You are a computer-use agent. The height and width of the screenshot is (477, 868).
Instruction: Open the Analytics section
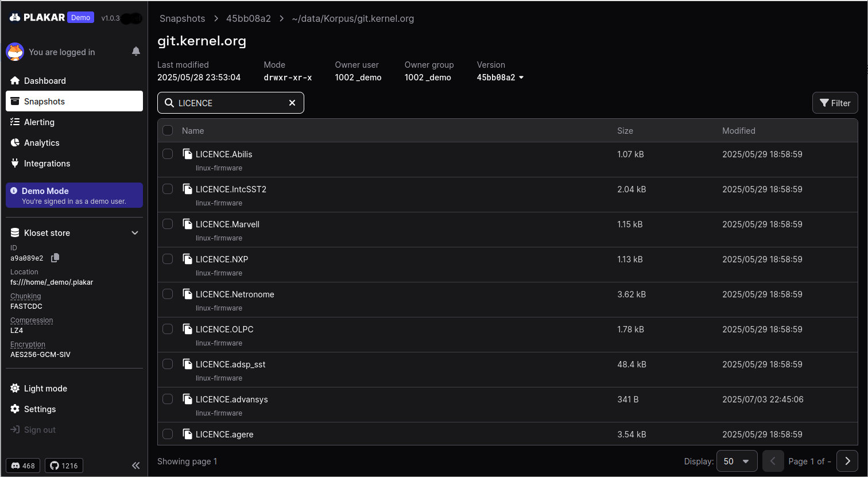point(41,142)
